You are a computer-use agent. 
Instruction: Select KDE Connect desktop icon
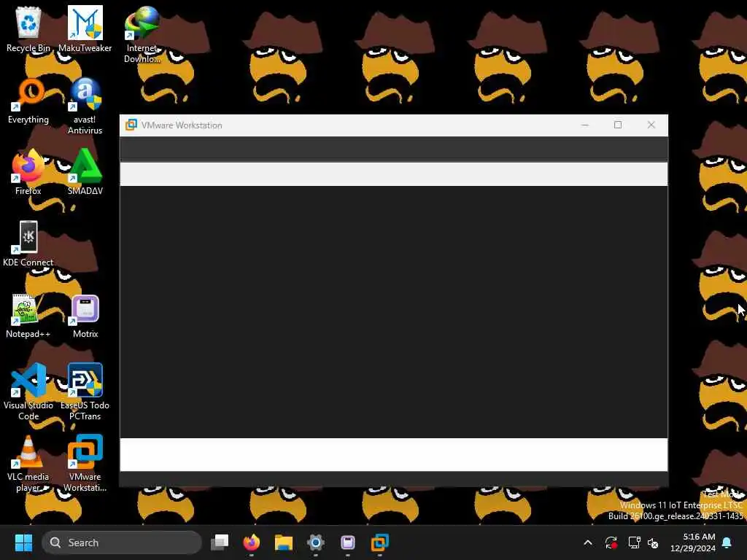28,244
